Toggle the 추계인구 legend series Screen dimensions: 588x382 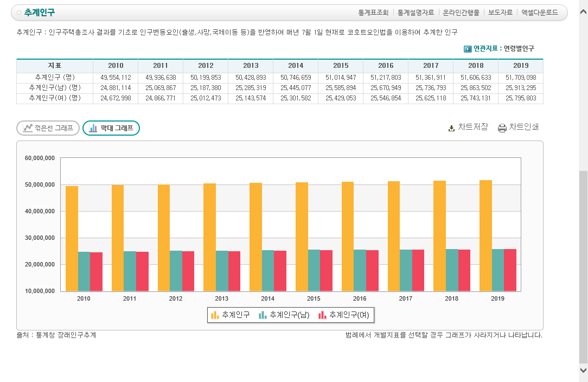[x=230, y=315]
